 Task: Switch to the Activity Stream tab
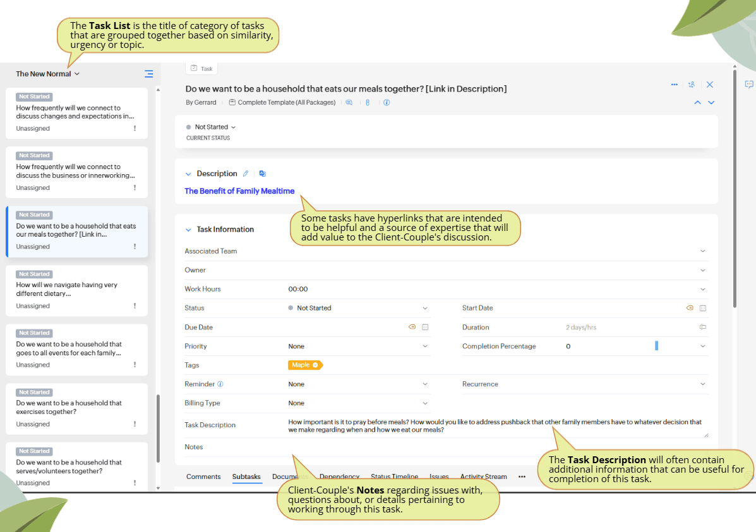[483, 476]
